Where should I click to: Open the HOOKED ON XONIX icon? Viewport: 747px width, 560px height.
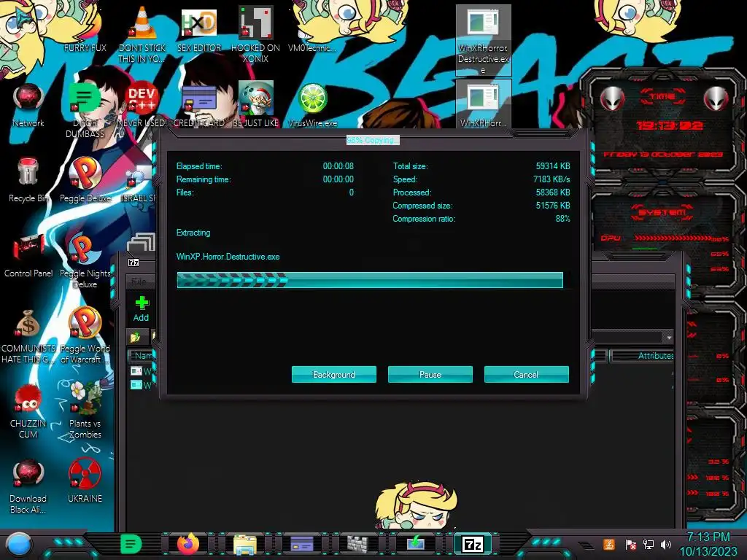pos(255,34)
